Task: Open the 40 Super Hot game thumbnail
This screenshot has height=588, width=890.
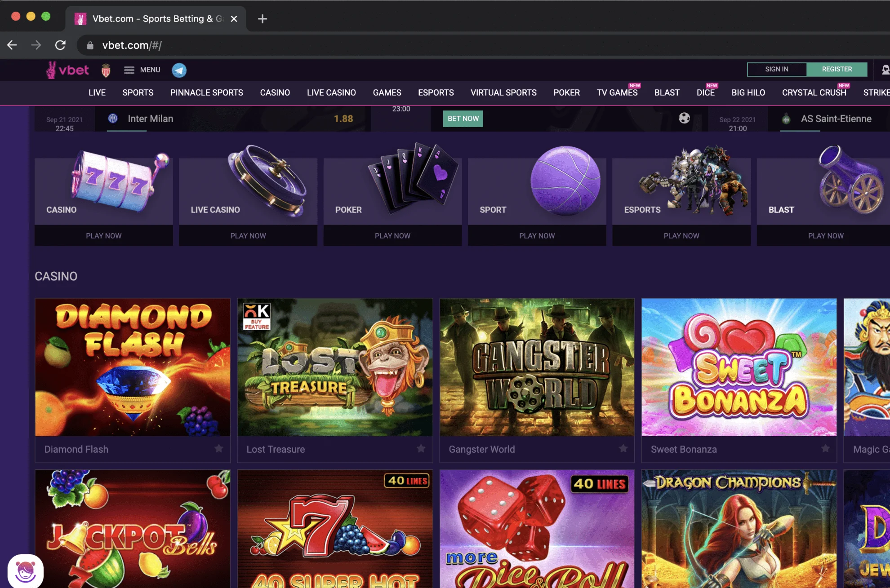Action: 335,529
